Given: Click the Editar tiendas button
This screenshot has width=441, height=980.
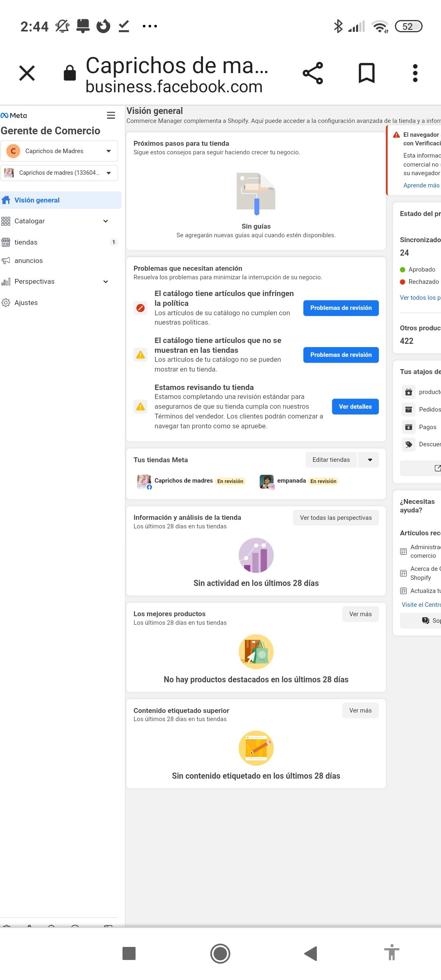Looking at the screenshot, I should point(331,460).
